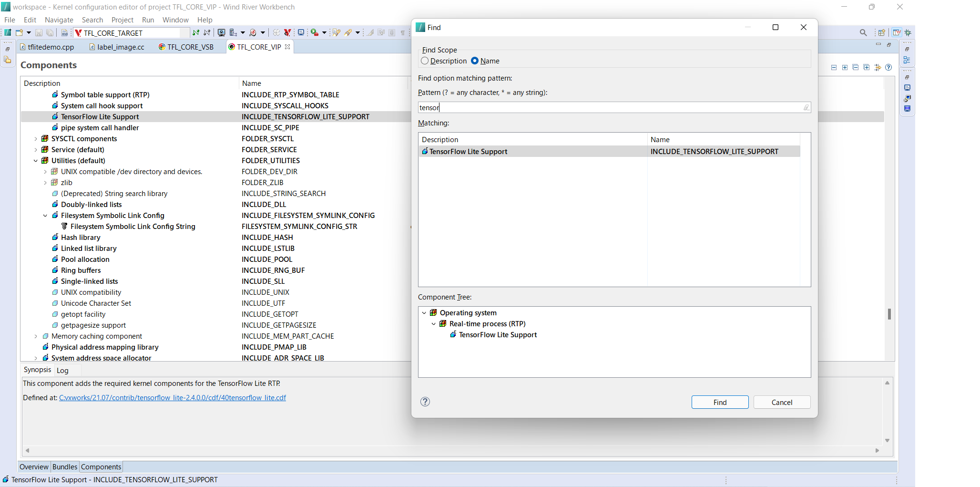This screenshot has width=980, height=487.
Task: Click the disconnect target icon
Action: coord(207,32)
